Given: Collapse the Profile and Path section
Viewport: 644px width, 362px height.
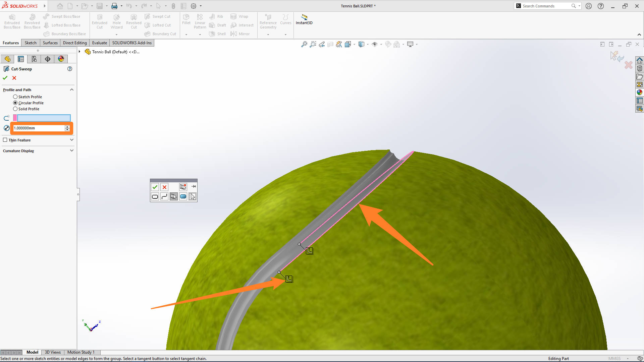Looking at the screenshot, I should point(71,89).
